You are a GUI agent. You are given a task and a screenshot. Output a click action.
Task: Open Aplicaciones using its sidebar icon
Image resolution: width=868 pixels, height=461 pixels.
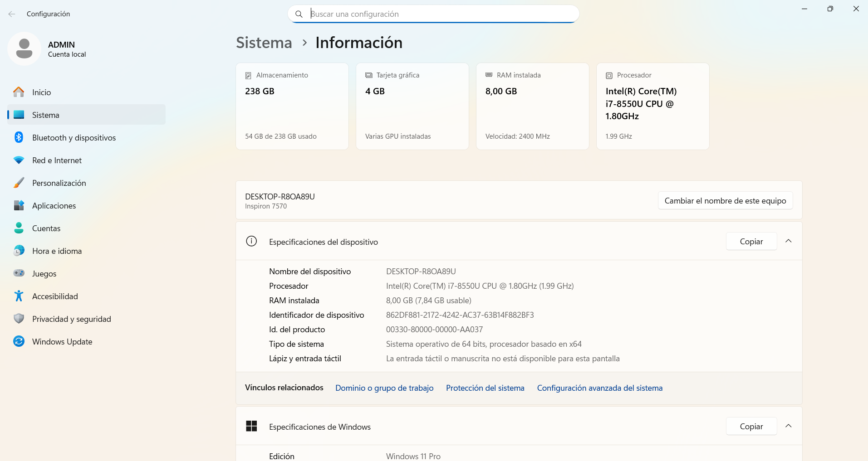pyautogui.click(x=19, y=205)
